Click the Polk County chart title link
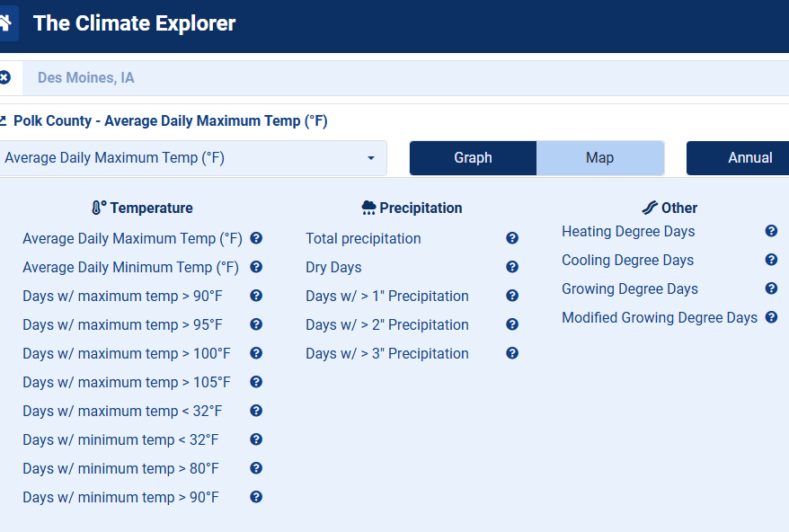This screenshot has height=532, width=789. pos(169,121)
